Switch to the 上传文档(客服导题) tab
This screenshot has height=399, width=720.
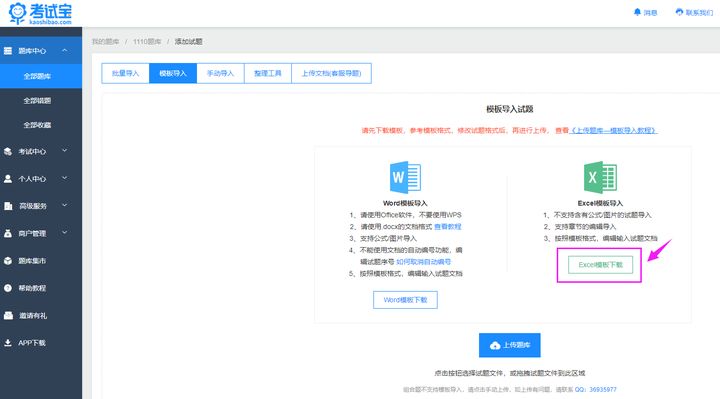pyautogui.click(x=332, y=73)
